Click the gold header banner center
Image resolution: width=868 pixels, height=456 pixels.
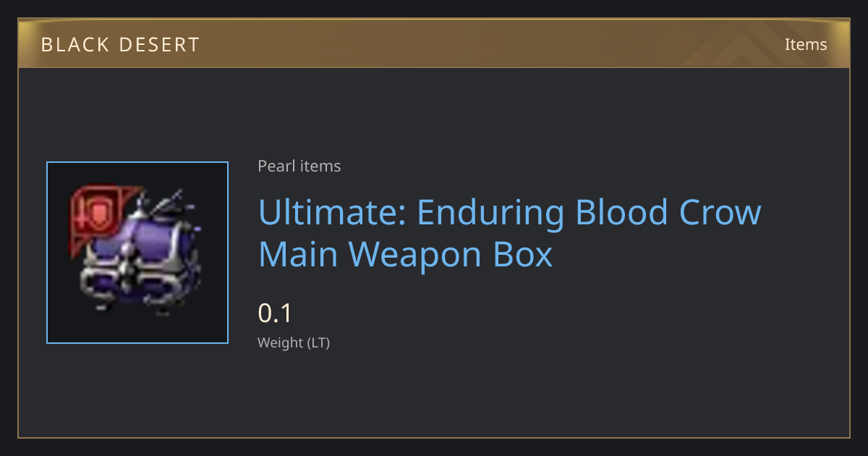point(434,44)
